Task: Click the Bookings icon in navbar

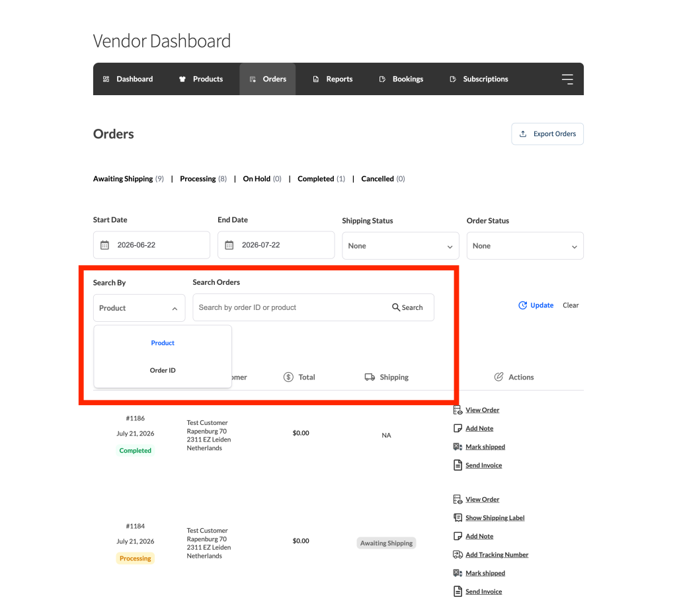Action: click(x=382, y=79)
